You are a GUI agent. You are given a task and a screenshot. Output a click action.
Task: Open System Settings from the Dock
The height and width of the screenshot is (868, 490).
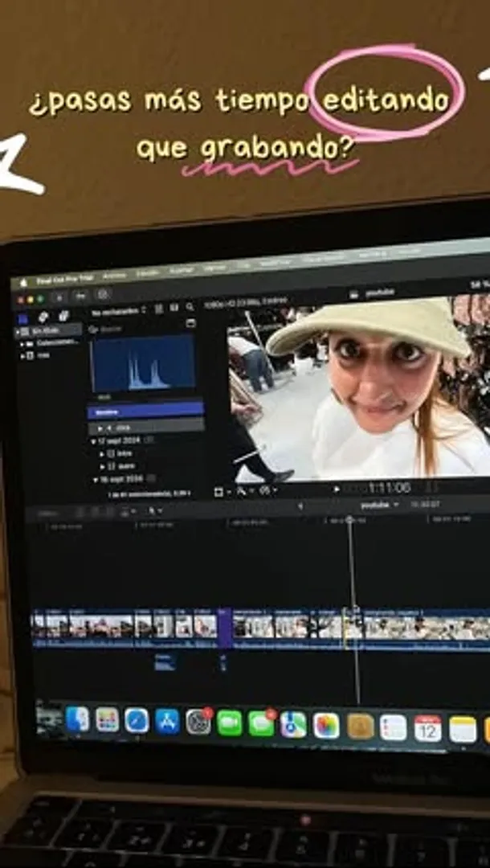click(198, 723)
